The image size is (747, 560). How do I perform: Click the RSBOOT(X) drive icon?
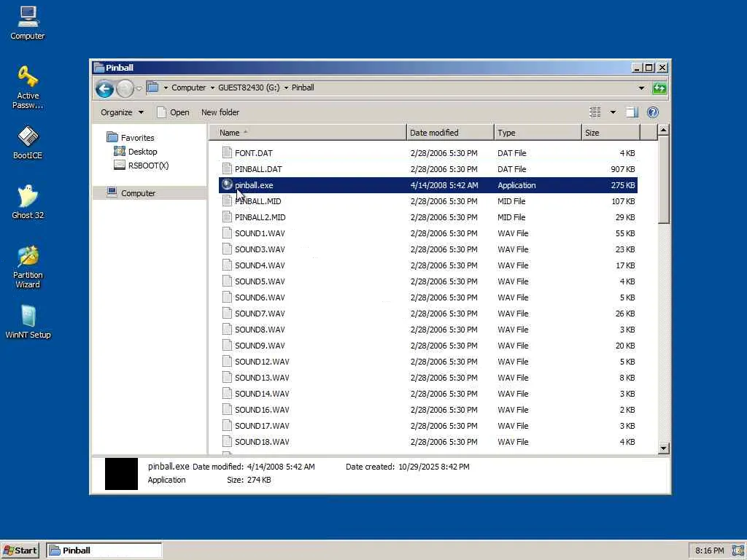click(120, 166)
